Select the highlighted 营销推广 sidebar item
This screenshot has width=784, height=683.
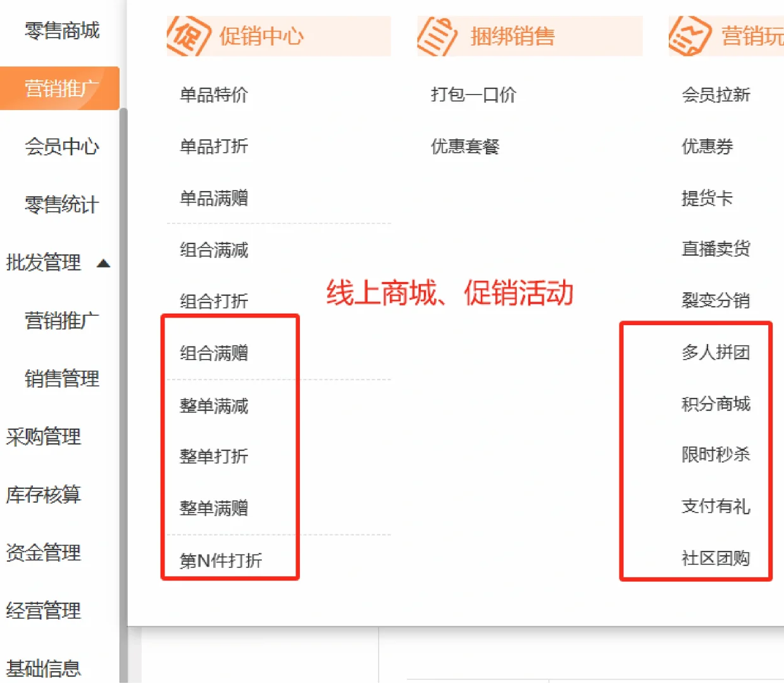point(59,89)
